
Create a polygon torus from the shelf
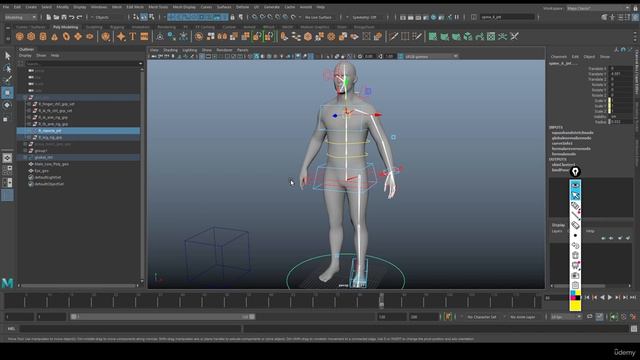coord(66,37)
